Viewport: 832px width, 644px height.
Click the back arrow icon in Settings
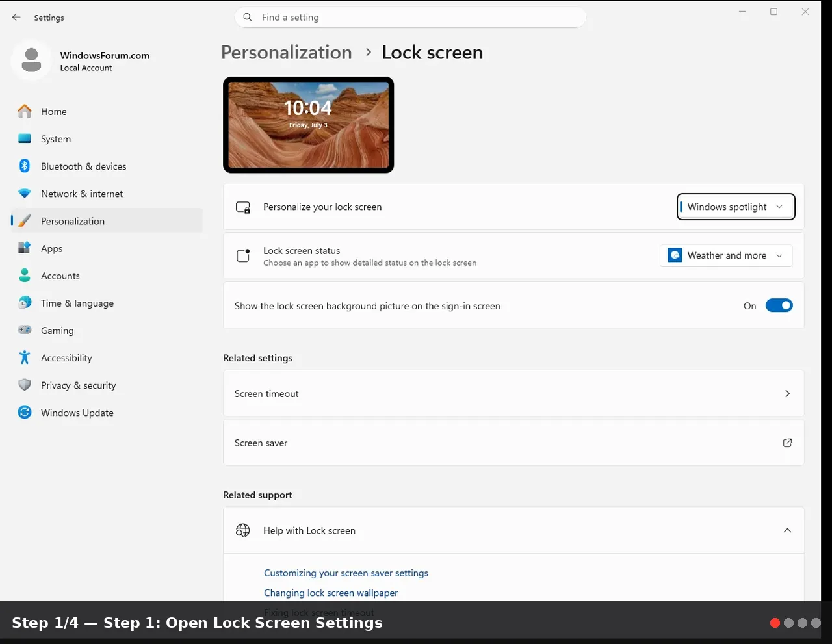pos(16,18)
